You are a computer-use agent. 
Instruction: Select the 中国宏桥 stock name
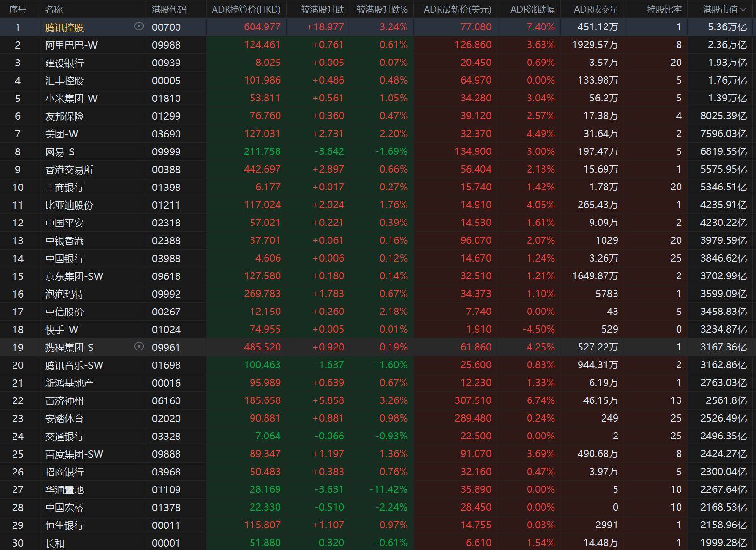64,507
